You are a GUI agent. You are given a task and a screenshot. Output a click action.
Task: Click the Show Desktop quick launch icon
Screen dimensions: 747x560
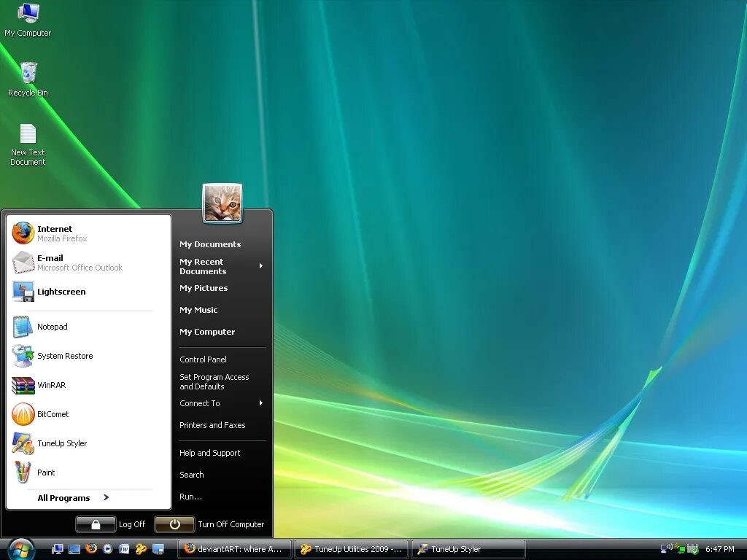click(74, 549)
